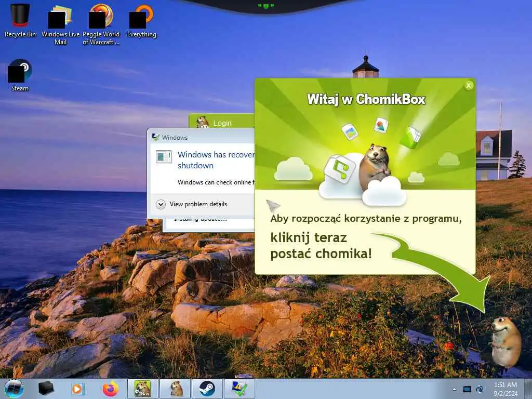The image size is (532, 399).
Task: Open the Windows Start menu orb
Action: (14, 389)
